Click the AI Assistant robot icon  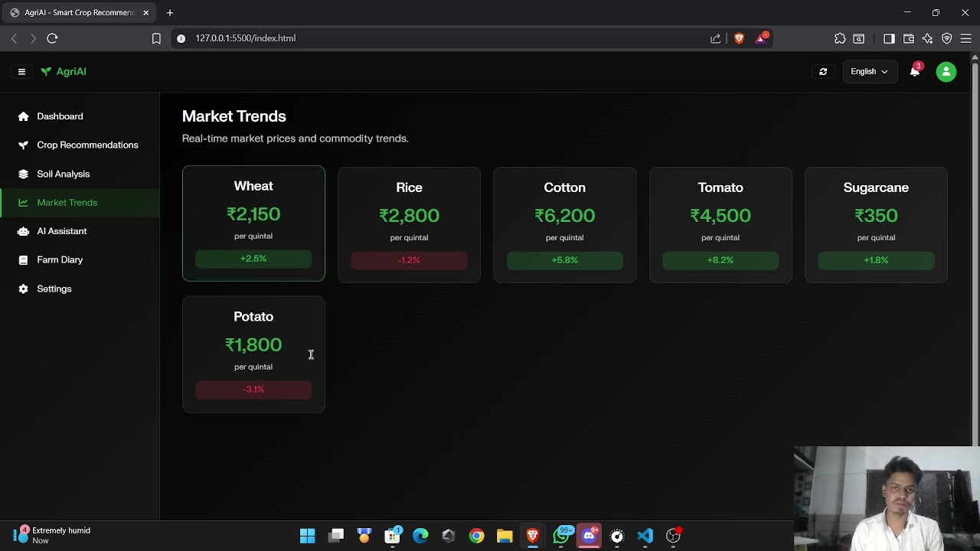23,231
